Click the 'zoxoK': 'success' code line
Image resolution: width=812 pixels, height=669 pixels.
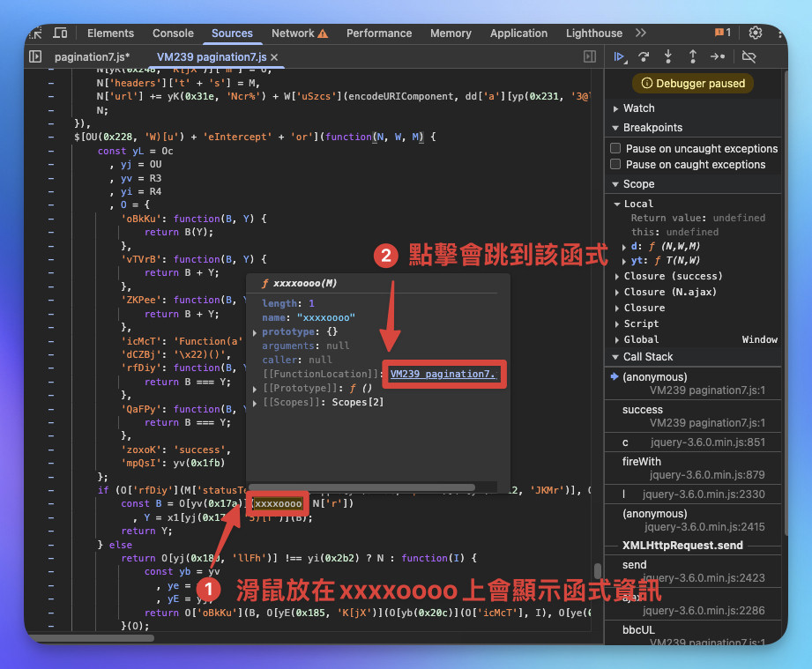[x=176, y=450]
